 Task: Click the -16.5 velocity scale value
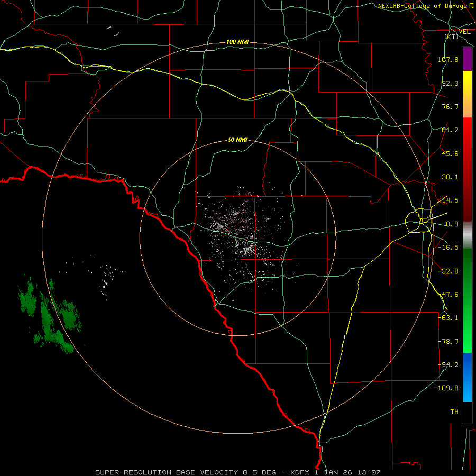(448, 248)
